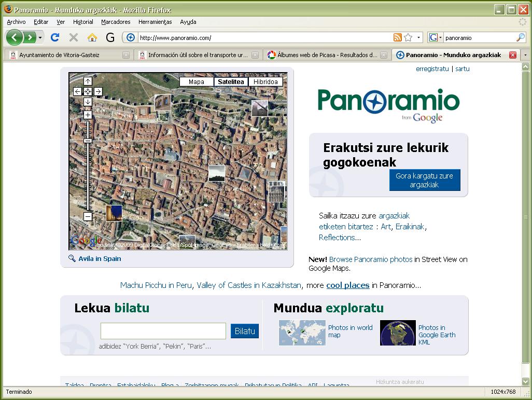
Task: Close the Ayuntamiento de Vitoria-Gasteiz tab
Action: (x=126, y=55)
